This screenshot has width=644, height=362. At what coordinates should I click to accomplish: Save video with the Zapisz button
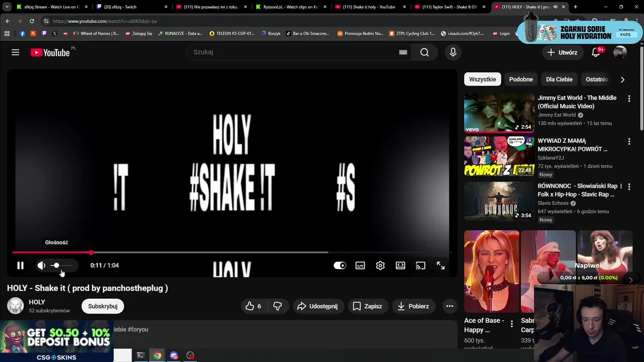(368, 306)
